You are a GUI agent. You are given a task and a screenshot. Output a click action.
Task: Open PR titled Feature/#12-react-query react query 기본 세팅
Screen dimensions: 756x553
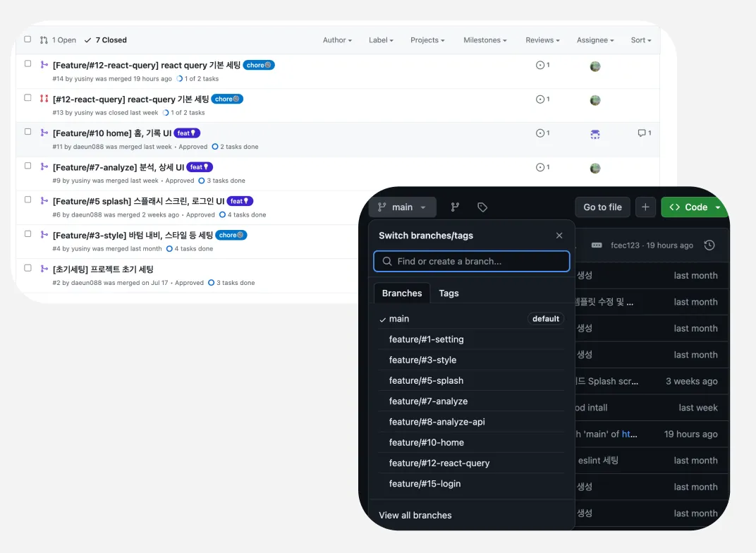(147, 65)
